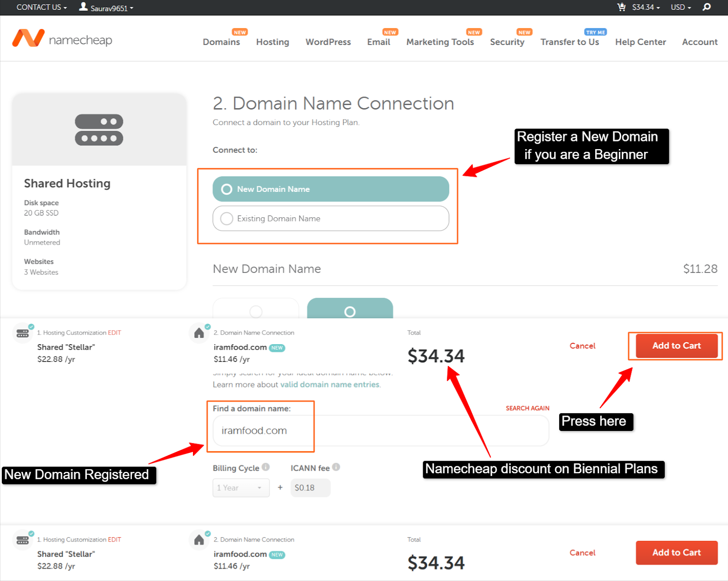
Task: Click EDIT in bottom Hosting Customization step
Action: [x=115, y=540]
